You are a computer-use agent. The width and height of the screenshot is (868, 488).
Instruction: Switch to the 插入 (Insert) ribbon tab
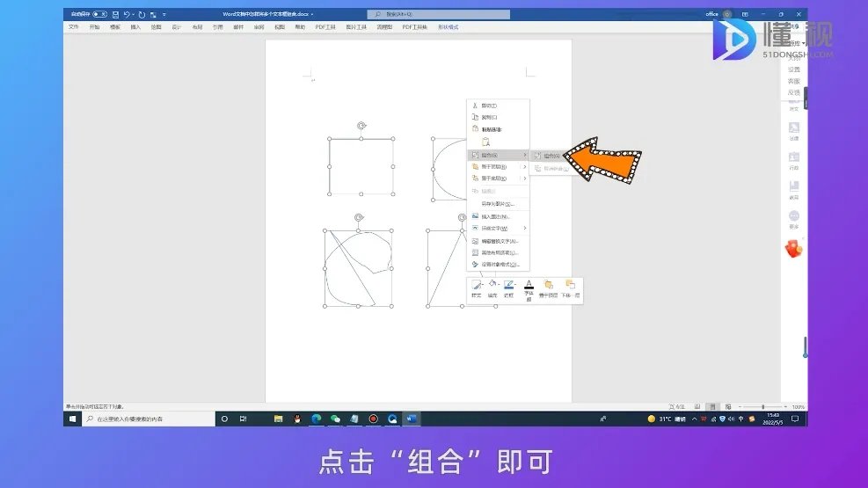135,26
